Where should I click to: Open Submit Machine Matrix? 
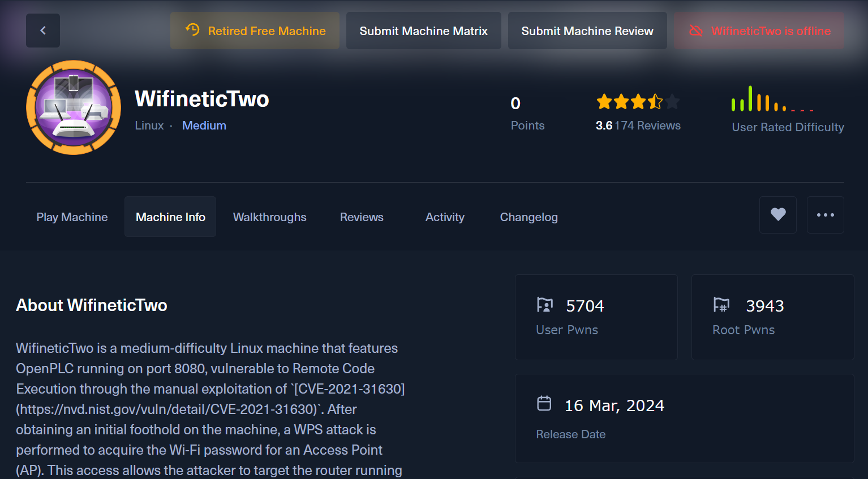pyautogui.click(x=424, y=31)
